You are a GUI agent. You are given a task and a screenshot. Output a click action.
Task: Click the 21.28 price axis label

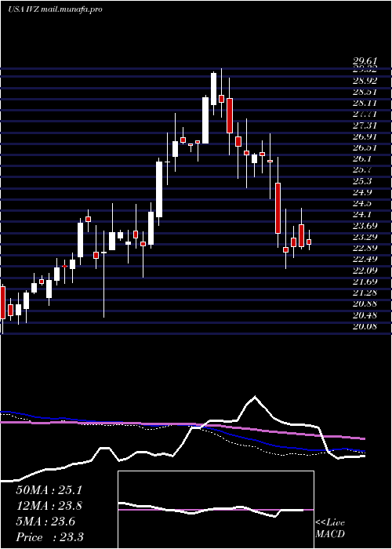[x=365, y=293]
